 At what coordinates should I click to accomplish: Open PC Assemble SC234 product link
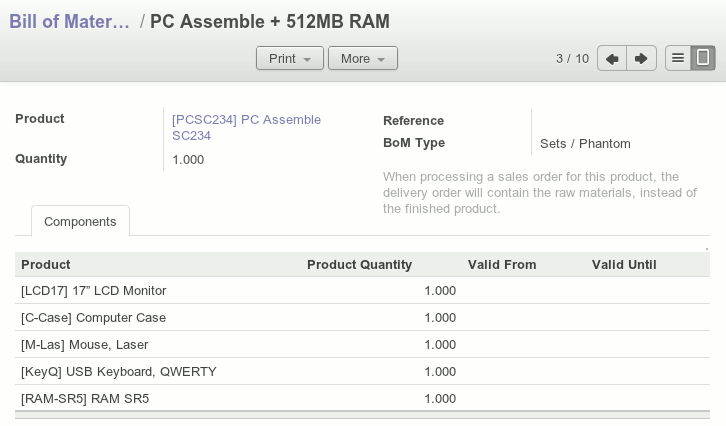(246, 127)
